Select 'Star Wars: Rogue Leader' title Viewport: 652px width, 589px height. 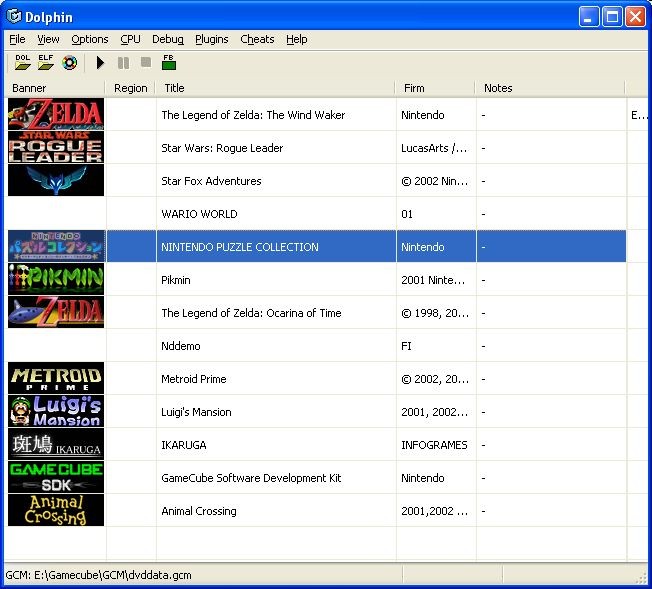[222, 148]
